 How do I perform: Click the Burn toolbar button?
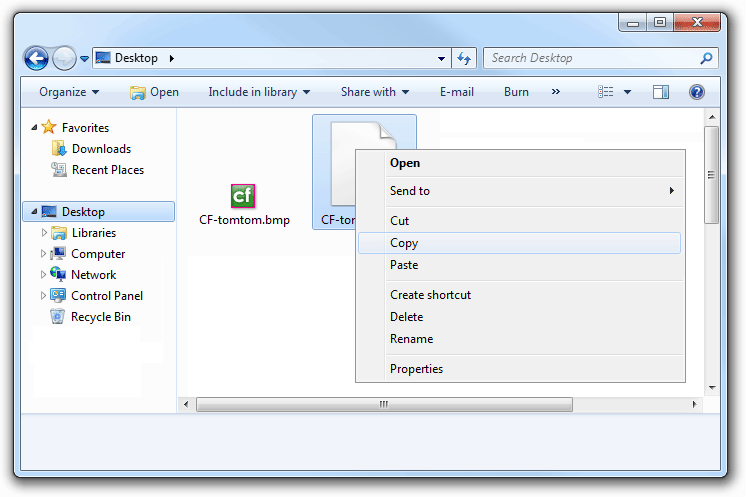coord(516,92)
